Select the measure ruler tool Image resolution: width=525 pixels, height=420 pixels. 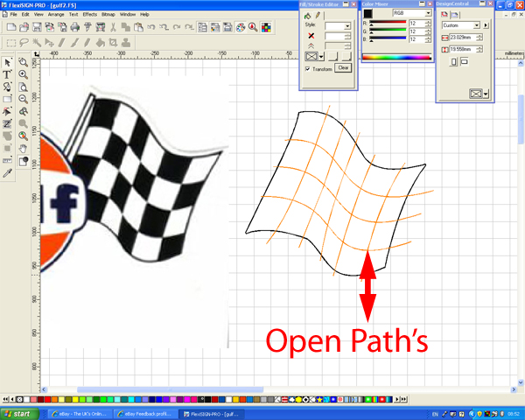pos(7,161)
